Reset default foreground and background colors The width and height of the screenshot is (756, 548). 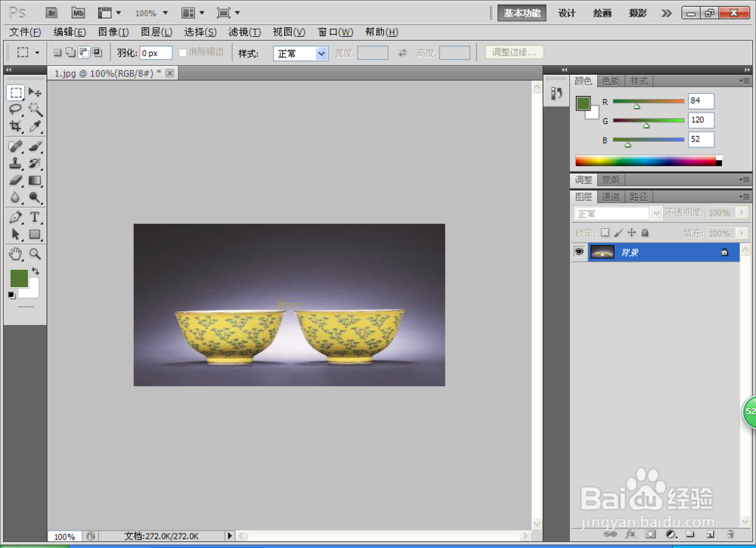11,295
